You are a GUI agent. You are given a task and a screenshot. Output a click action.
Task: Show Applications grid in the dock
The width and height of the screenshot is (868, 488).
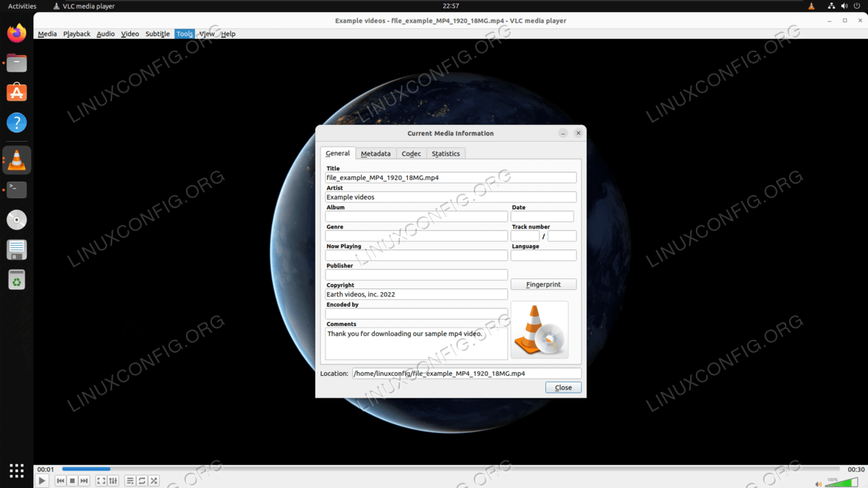click(17, 470)
